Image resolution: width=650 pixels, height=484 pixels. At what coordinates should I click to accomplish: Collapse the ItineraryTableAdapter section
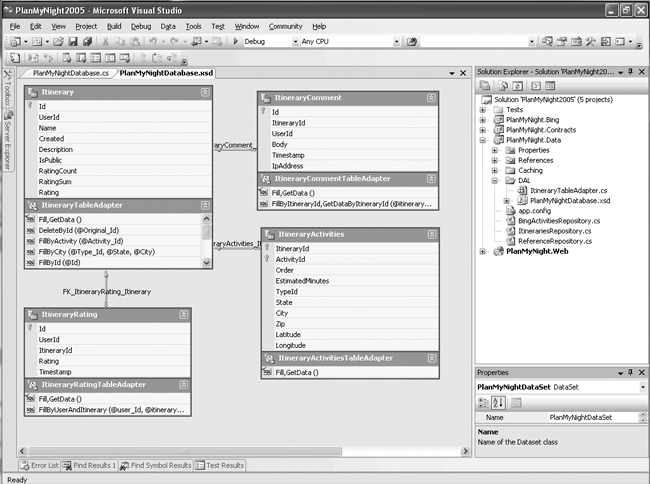point(205,205)
